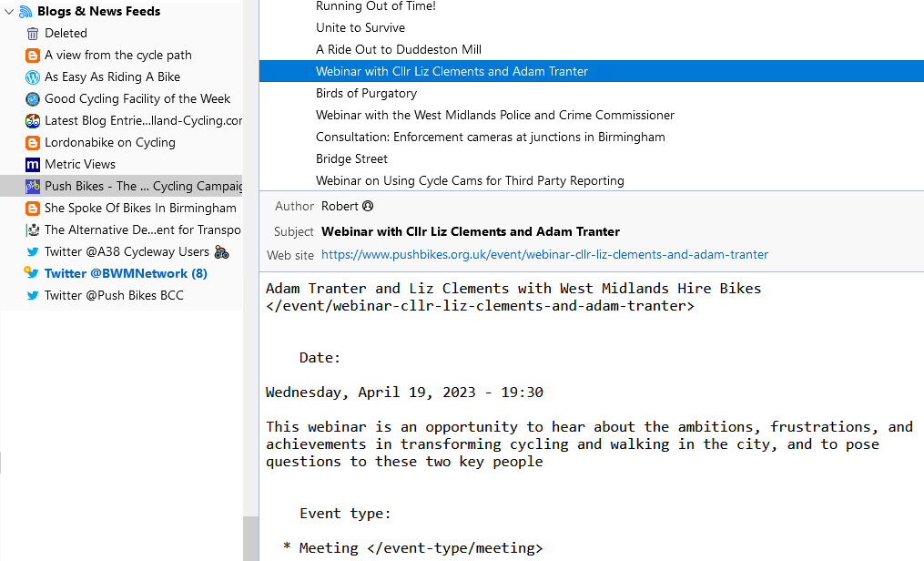Click the cyclist emoji after @A38 Cycleway Users
Image resolution: width=924 pixels, height=561 pixels.
[222, 251]
